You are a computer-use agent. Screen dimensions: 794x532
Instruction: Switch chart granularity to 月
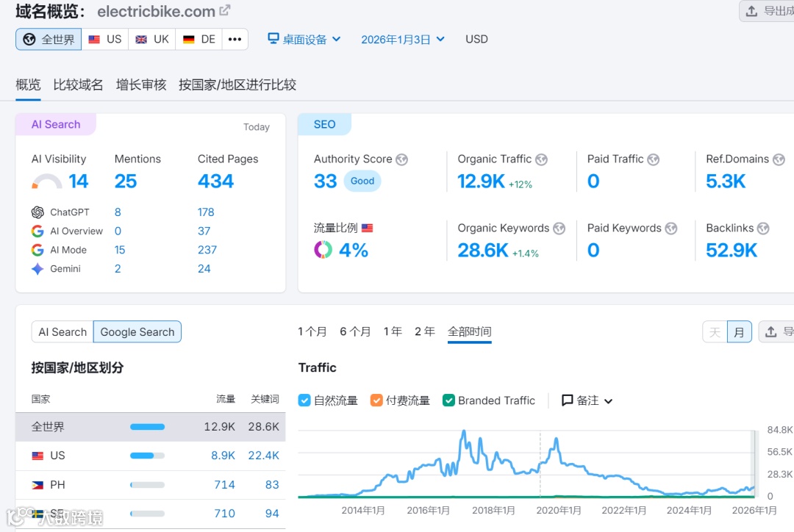(x=740, y=332)
